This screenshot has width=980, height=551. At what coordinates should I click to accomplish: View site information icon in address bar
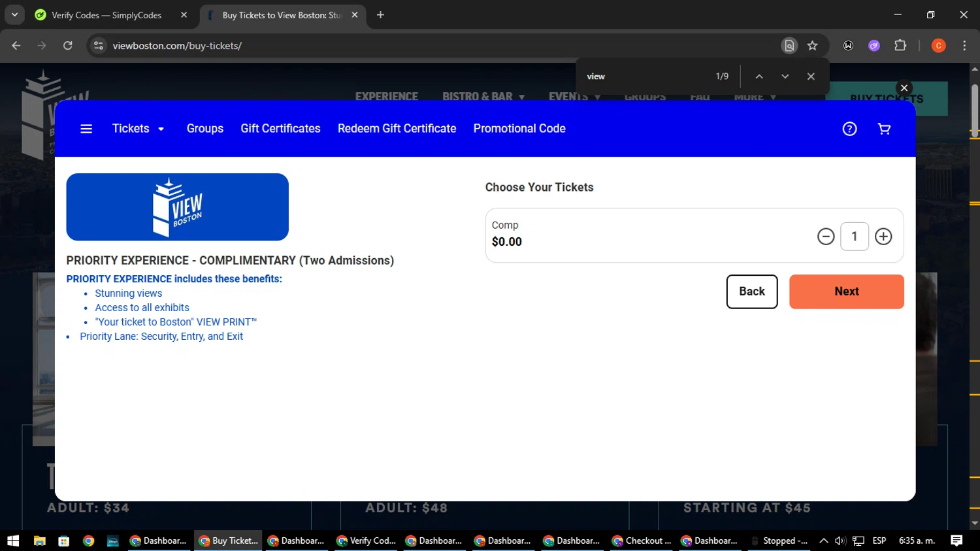click(x=99, y=46)
